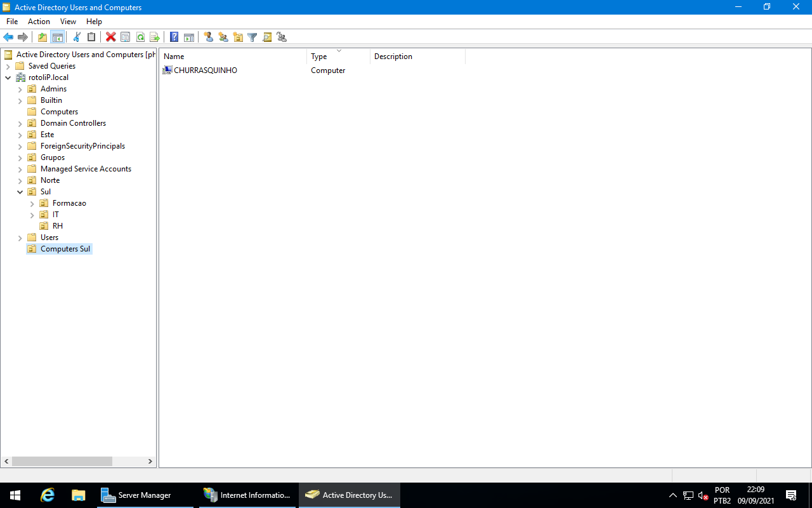Sort list by the Name column header
Viewport: 812px width, 508px height.
[232, 57]
